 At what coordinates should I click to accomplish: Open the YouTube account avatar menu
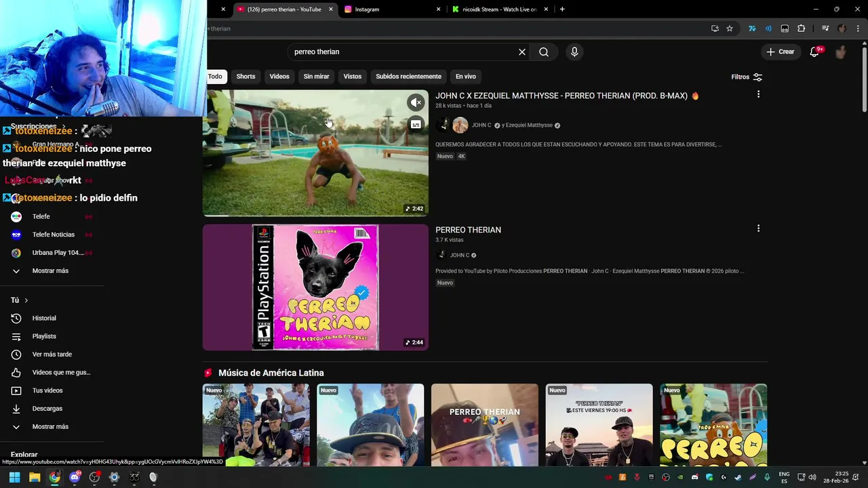coord(841,52)
